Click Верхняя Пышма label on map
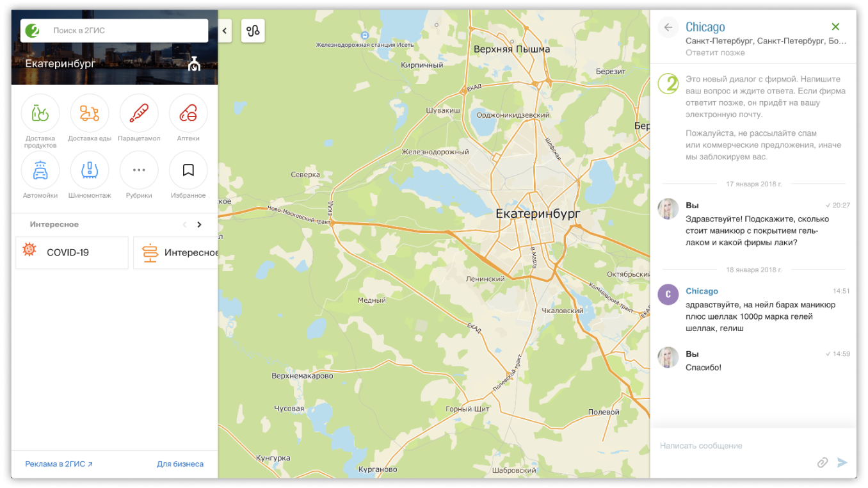Viewport: 868px width, 488px height. click(511, 49)
